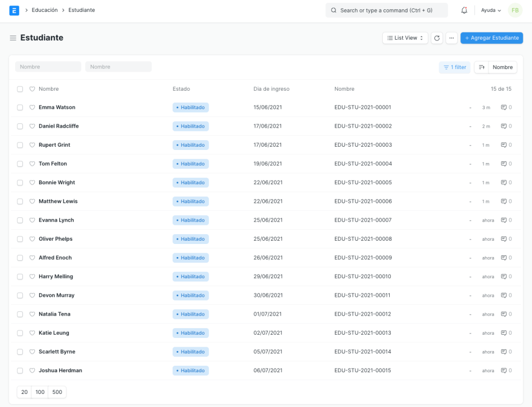
Task: Click the Dia de ingreso column header
Action: coord(271,89)
